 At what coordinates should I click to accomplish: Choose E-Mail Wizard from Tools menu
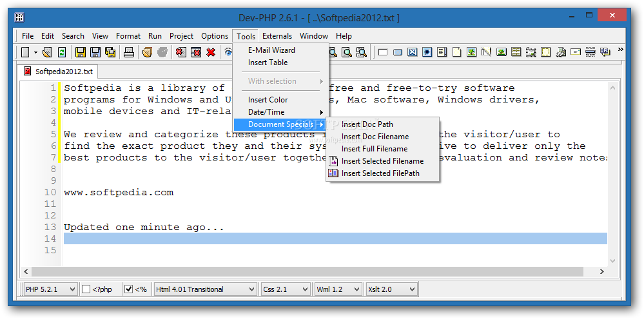pos(281,50)
